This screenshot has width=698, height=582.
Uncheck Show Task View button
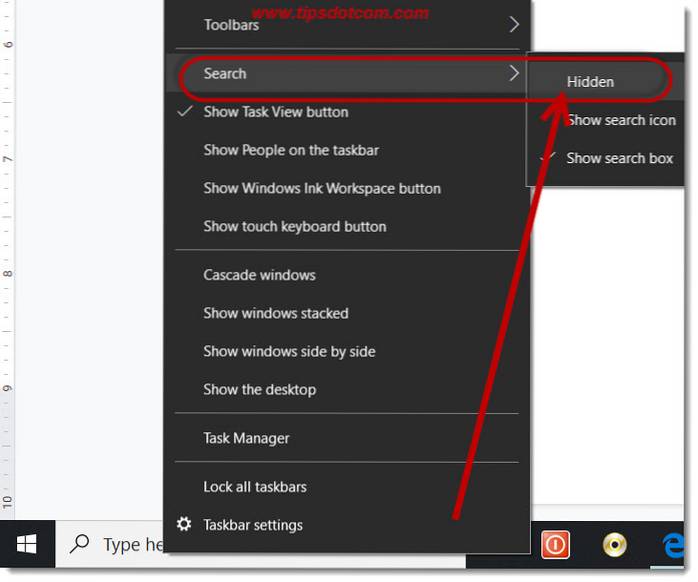click(276, 112)
